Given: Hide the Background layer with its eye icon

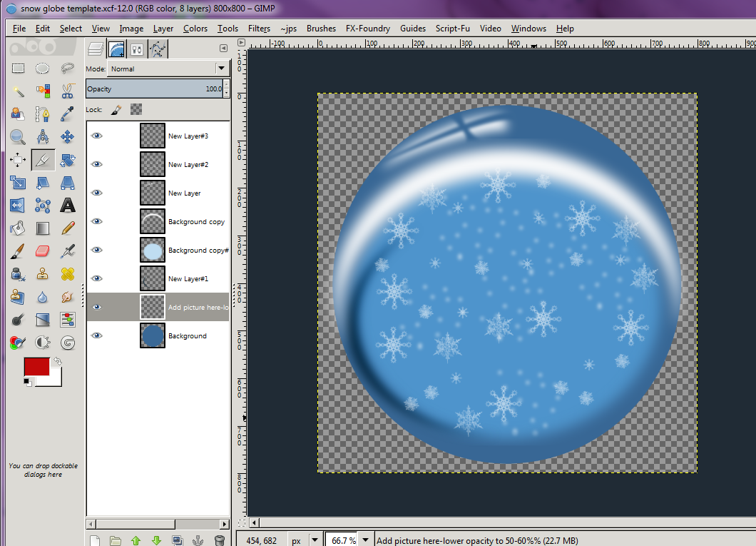Looking at the screenshot, I should click(97, 335).
